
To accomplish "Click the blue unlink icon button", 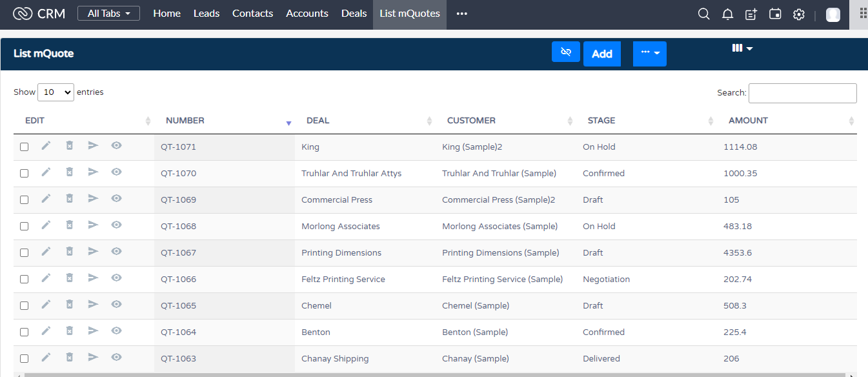I will 566,52.
